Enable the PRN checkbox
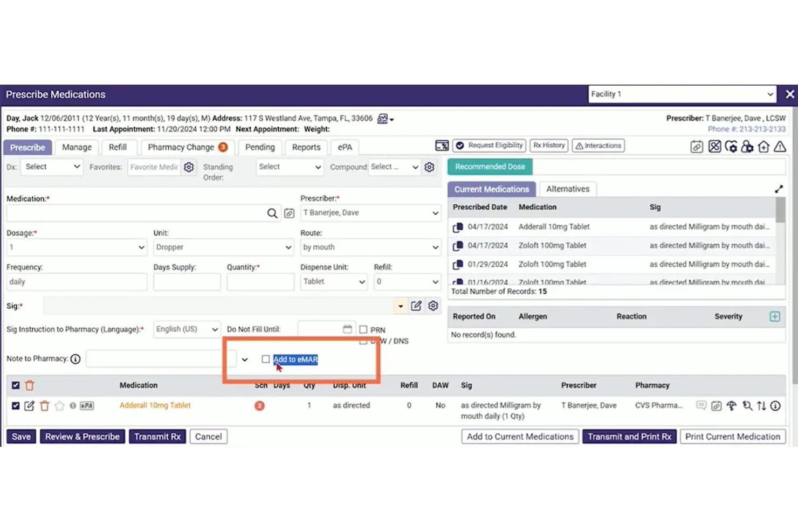Screen dimensions: 798x532 click(363, 329)
